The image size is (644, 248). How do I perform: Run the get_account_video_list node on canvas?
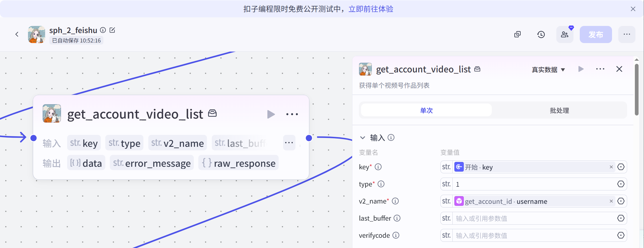(x=271, y=114)
